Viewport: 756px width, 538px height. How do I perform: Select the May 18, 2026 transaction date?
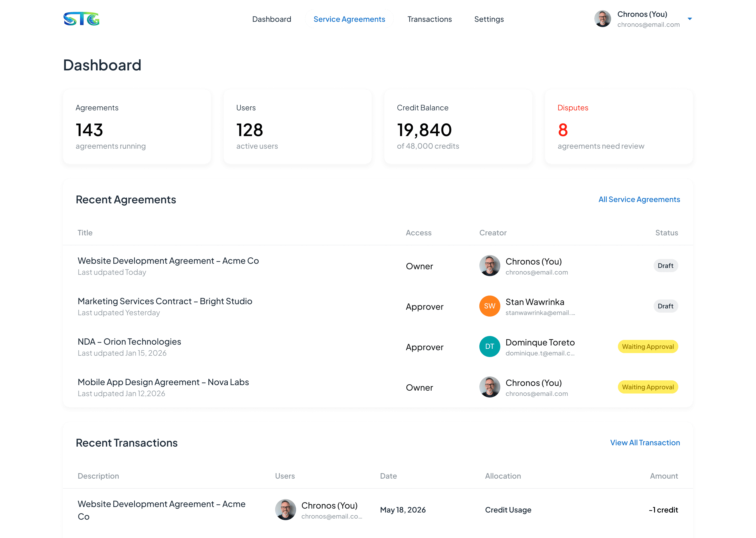[x=403, y=510]
